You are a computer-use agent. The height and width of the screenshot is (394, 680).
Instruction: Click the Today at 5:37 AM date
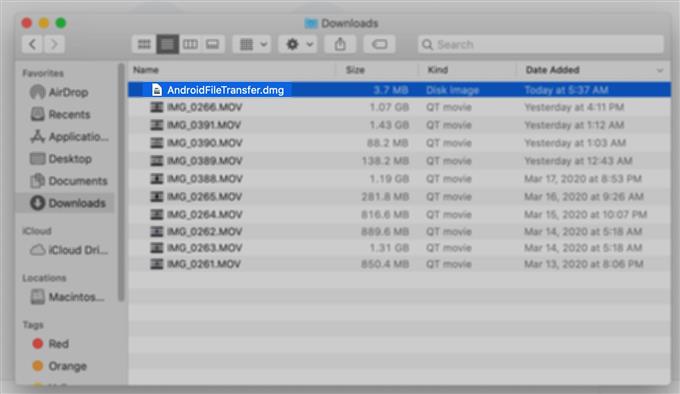coord(566,90)
